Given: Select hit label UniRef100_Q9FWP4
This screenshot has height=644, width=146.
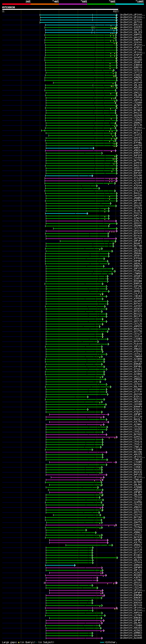Looking at the screenshot, I should click(x=131, y=593).
